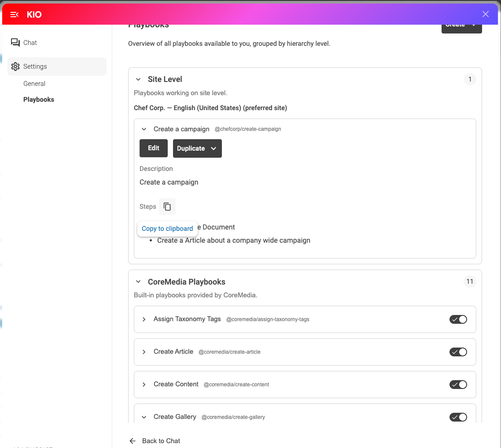Click the Assign Taxonomy Tags title
501x448 pixels.
pos(187,319)
